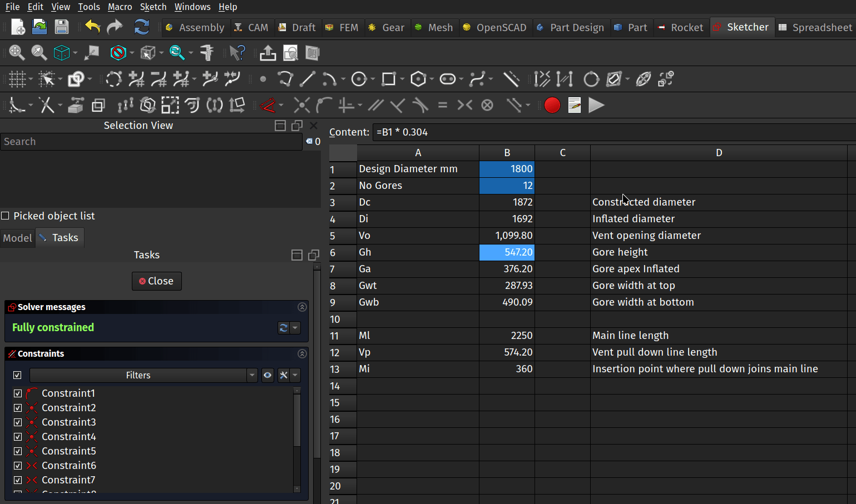
Task: Expand the constraint settings wrench dropdown arrow
Action: tap(295, 375)
